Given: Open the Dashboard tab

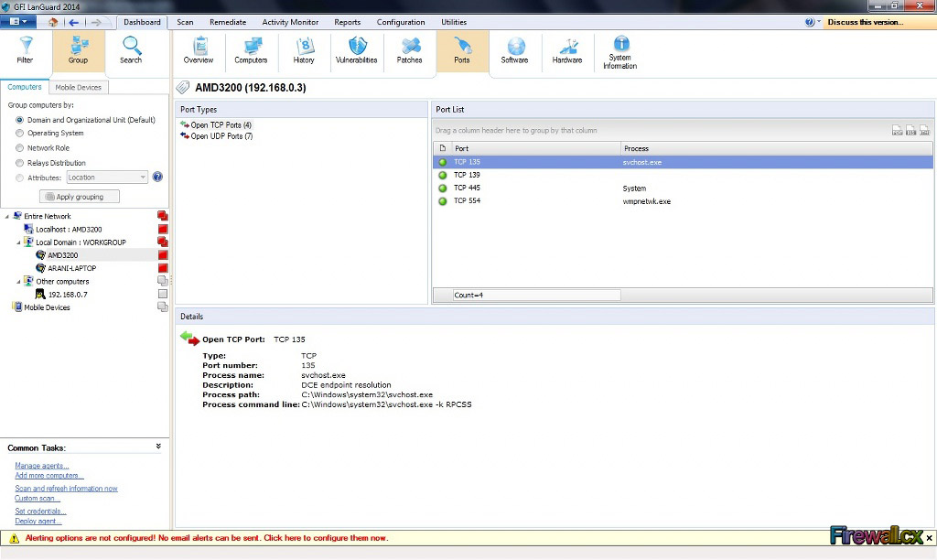Looking at the screenshot, I should pos(142,22).
